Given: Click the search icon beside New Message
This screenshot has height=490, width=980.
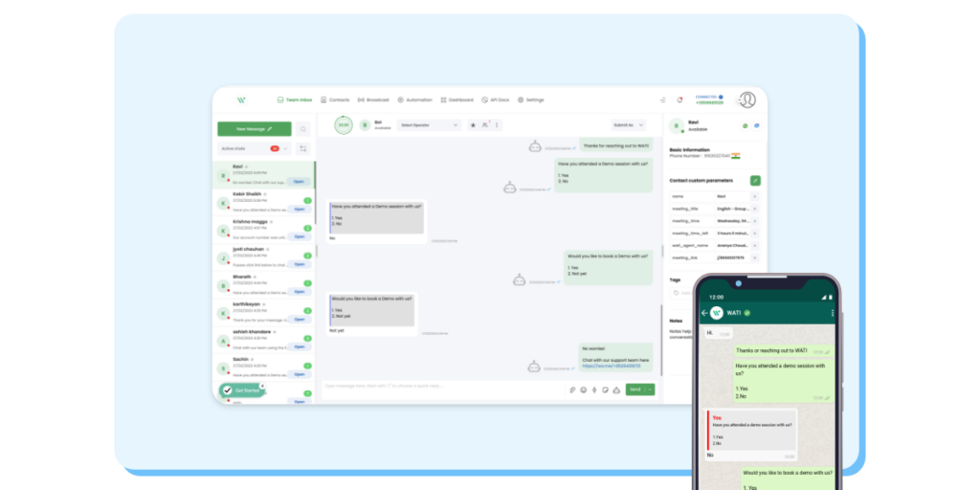Looking at the screenshot, I should (x=302, y=128).
